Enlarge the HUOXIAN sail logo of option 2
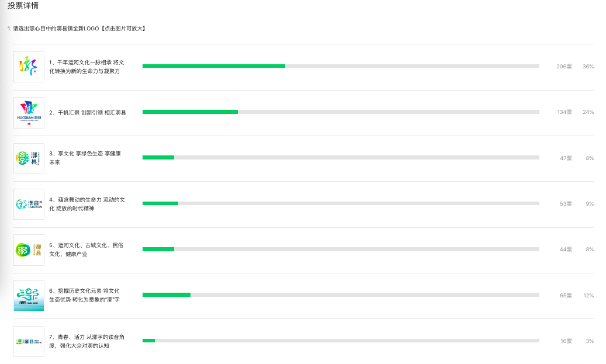Viewport: 606px width, 364px height. (29, 113)
